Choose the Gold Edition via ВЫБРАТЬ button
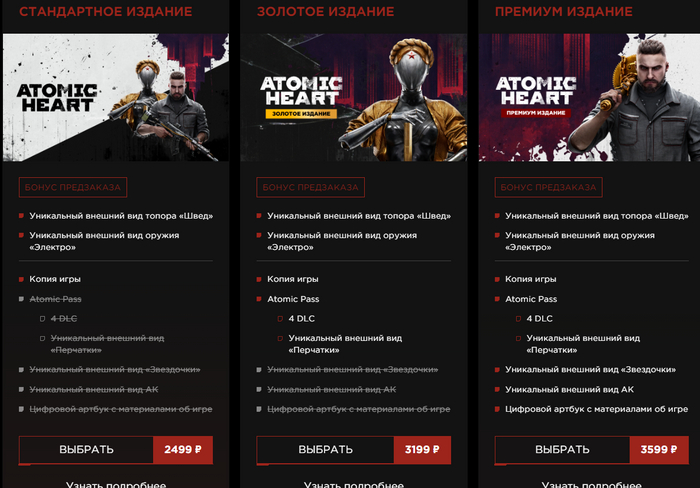The height and width of the screenshot is (488, 700). coord(325,450)
